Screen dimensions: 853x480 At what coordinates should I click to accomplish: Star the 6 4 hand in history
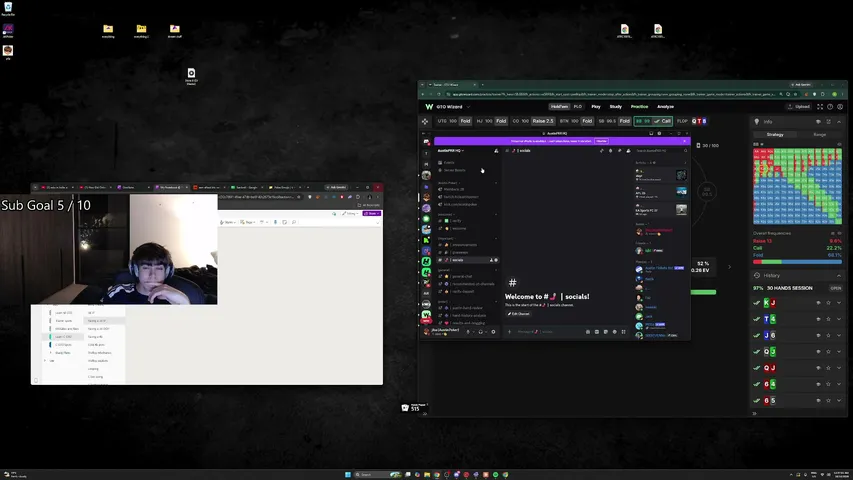[x=829, y=384]
